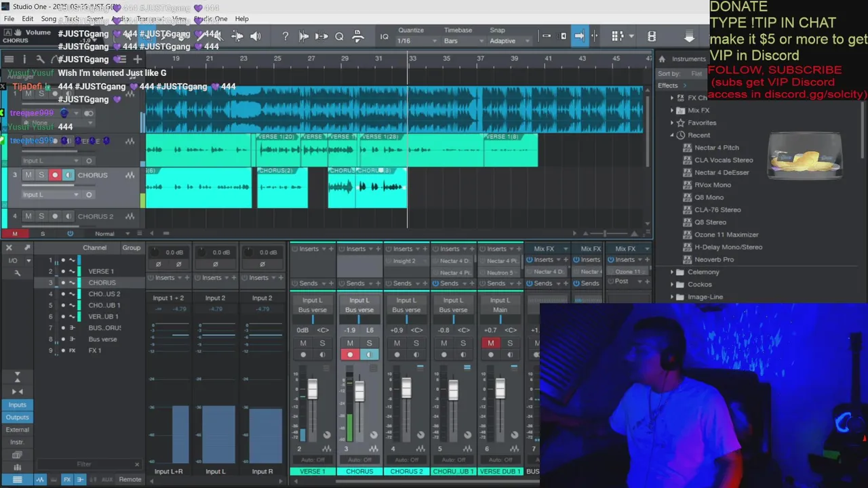Open mixer wrench options icon

tap(17, 272)
